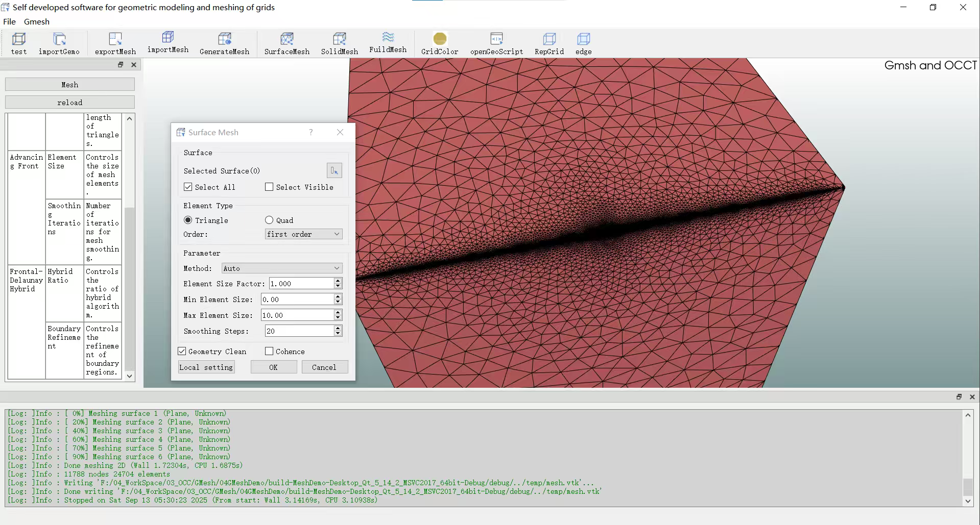Image resolution: width=980 pixels, height=525 pixels.
Task: Launch the FuildMesh tool
Action: (x=388, y=38)
